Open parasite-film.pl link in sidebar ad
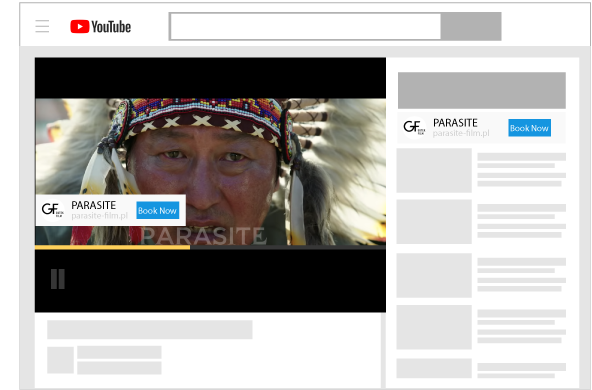The width and height of the screenshot is (592, 390). [461, 133]
